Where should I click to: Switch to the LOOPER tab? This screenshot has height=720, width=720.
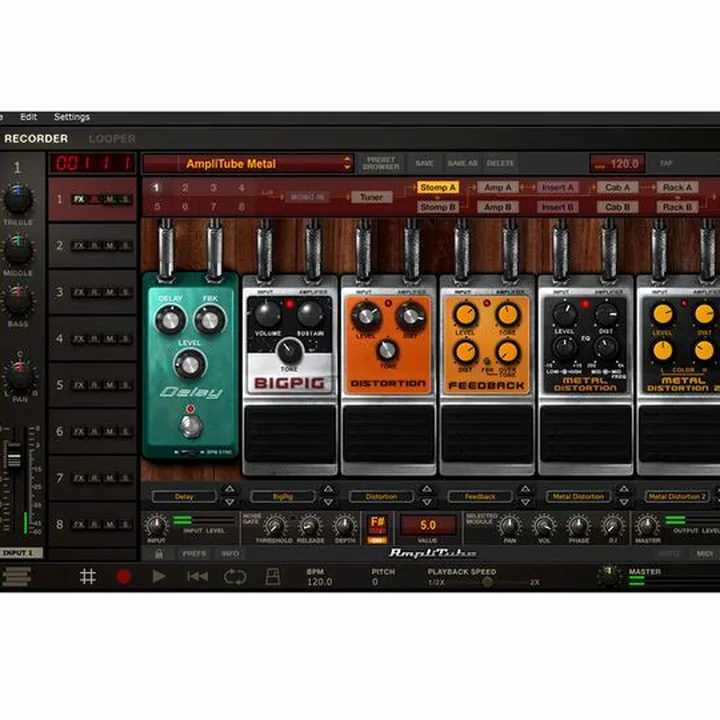(112, 138)
